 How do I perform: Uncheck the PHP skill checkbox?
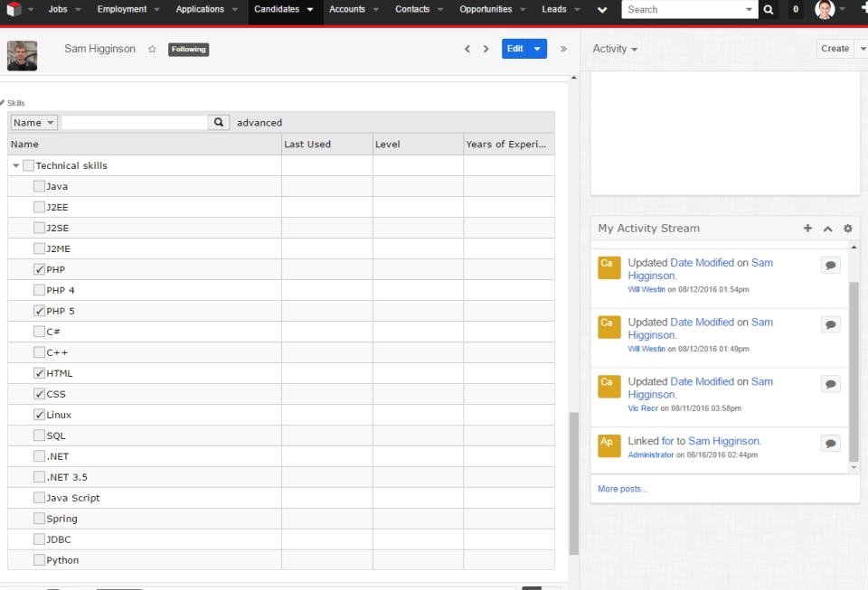click(x=39, y=269)
